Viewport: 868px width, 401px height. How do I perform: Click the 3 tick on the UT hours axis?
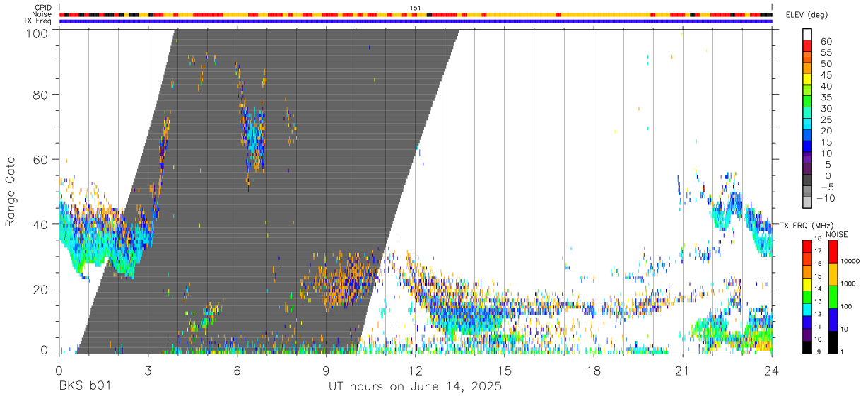(148, 370)
